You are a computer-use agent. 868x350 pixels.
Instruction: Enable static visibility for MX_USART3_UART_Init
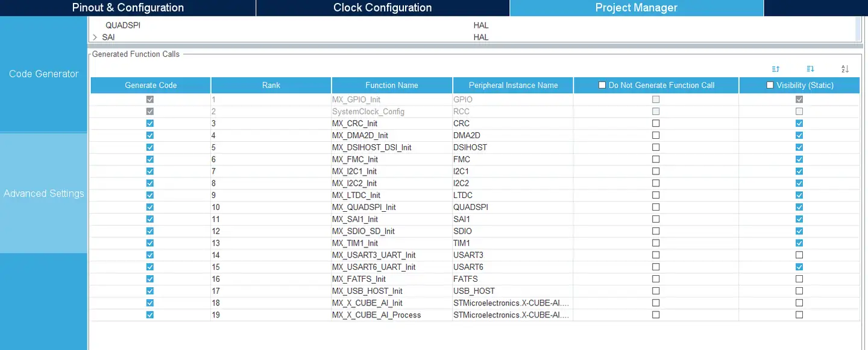coord(799,255)
